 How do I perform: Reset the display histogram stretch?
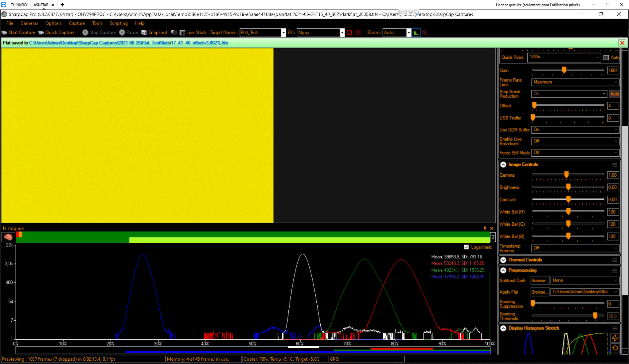tap(615, 348)
